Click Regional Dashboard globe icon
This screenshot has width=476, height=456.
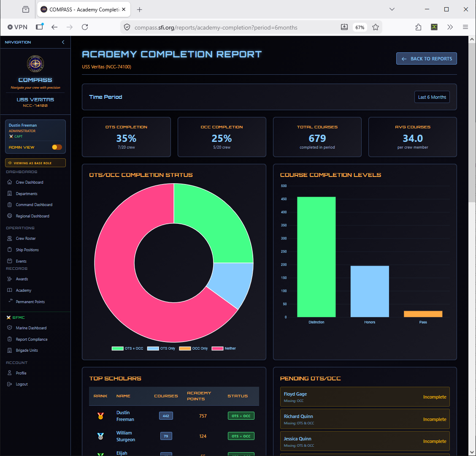pos(10,216)
